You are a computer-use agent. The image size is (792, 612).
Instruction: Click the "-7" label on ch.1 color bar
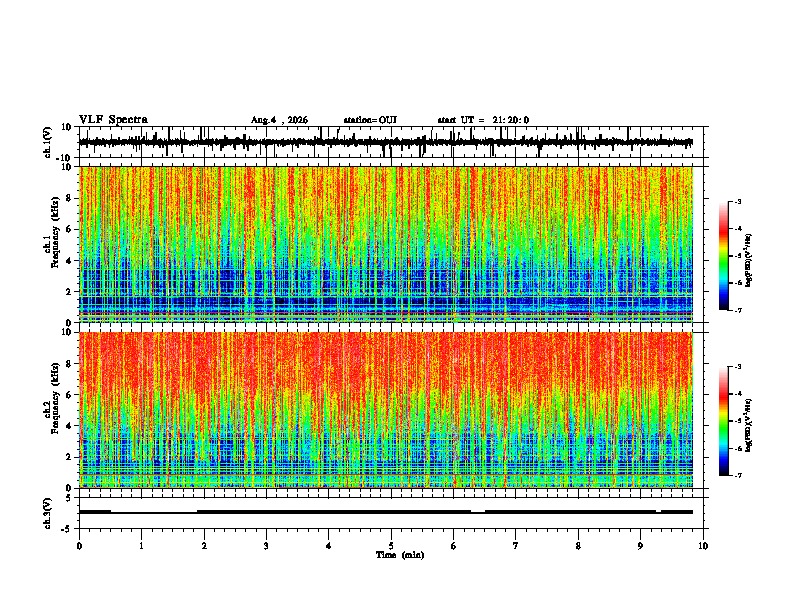(738, 310)
